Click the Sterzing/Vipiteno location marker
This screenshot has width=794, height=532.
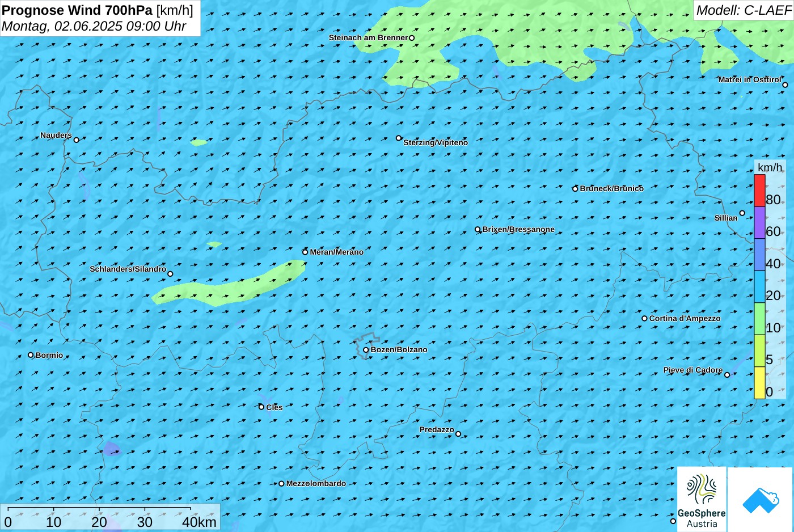(399, 138)
